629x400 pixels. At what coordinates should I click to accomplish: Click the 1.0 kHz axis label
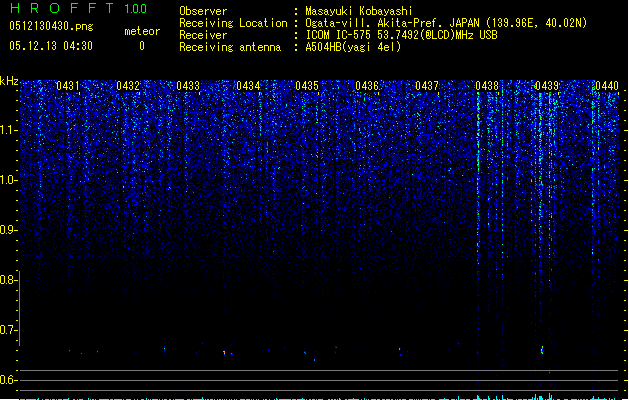(x=8, y=180)
